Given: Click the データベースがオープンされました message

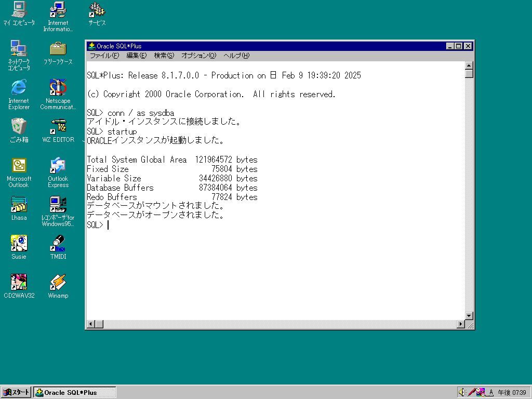Looking at the screenshot, I should click(x=155, y=215).
